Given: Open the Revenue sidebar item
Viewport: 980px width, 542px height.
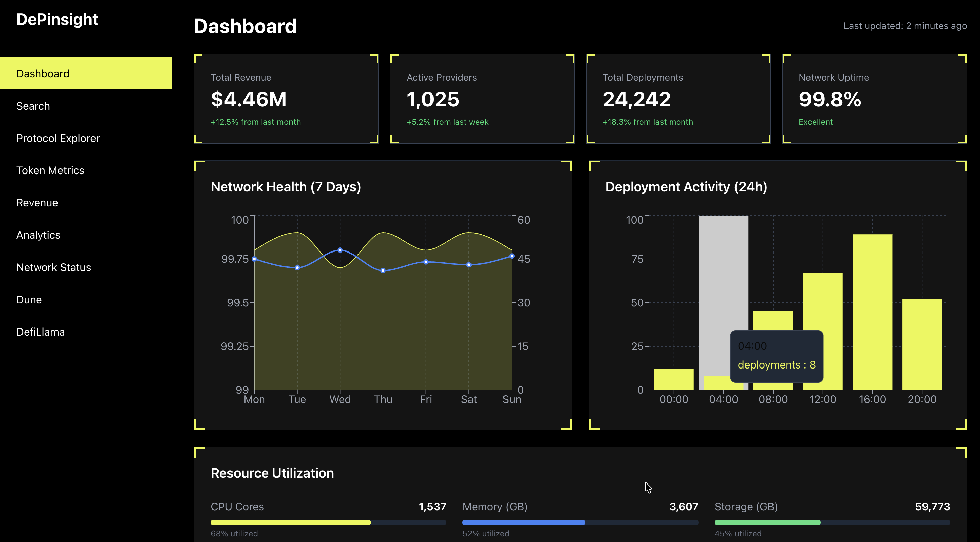Looking at the screenshot, I should point(37,203).
